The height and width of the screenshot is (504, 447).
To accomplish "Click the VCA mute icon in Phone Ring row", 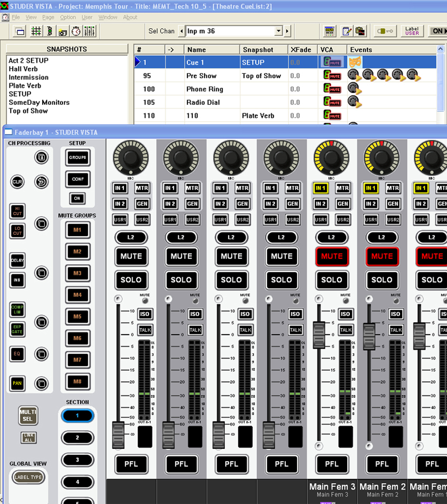I will 332,89.
